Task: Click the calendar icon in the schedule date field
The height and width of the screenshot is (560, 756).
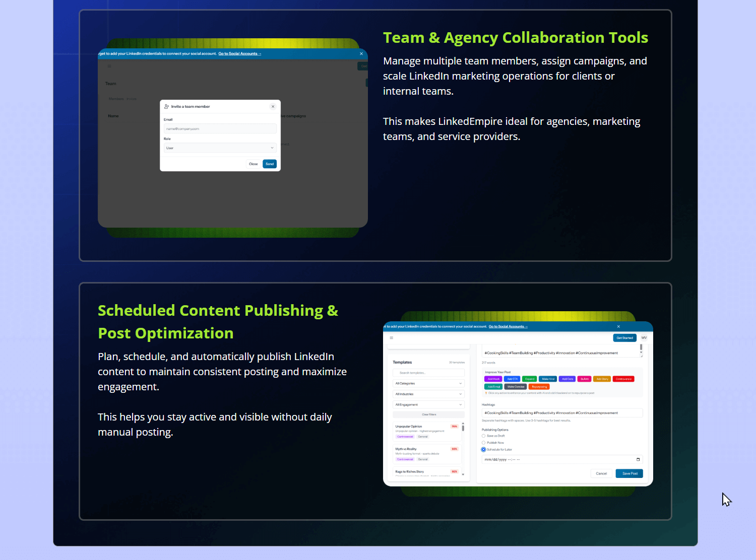Action: (x=638, y=459)
